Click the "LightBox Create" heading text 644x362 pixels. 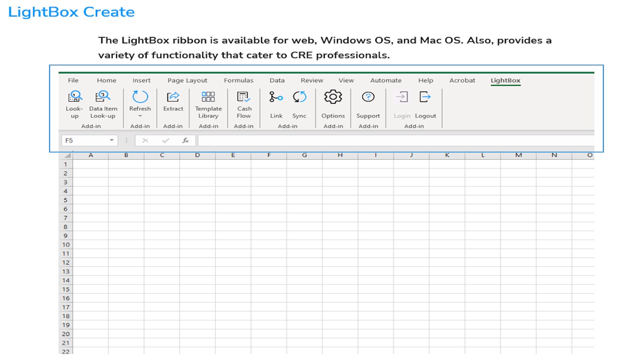tap(71, 12)
